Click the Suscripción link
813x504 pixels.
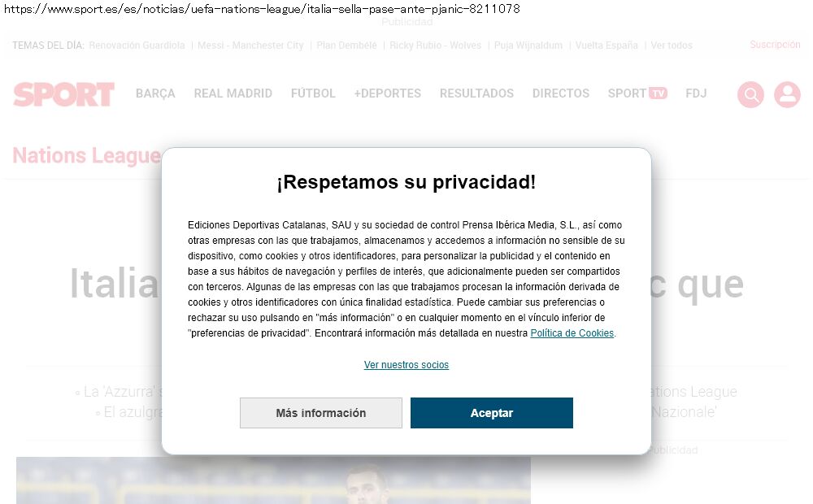(x=775, y=45)
